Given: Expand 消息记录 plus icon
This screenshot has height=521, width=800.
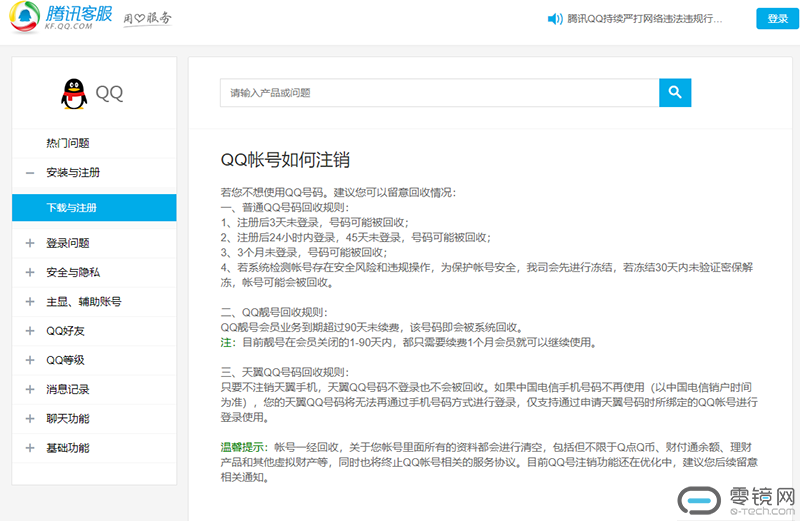Looking at the screenshot, I should point(30,389).
